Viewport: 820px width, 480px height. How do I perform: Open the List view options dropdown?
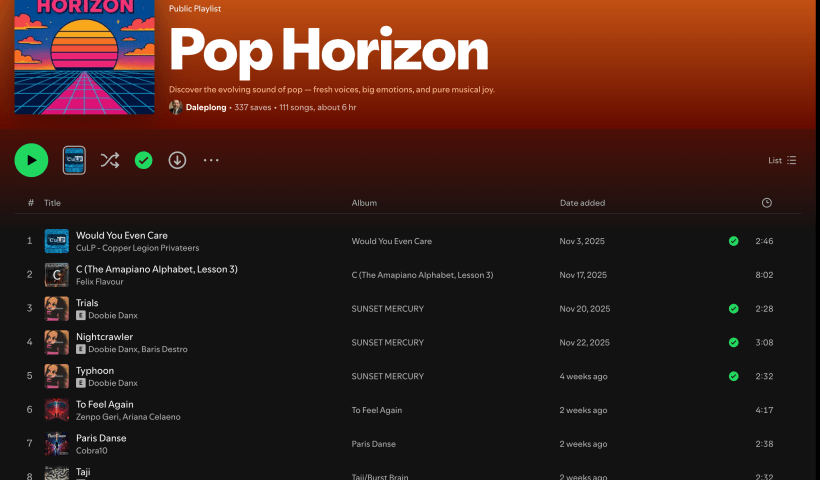pos(782,160)
